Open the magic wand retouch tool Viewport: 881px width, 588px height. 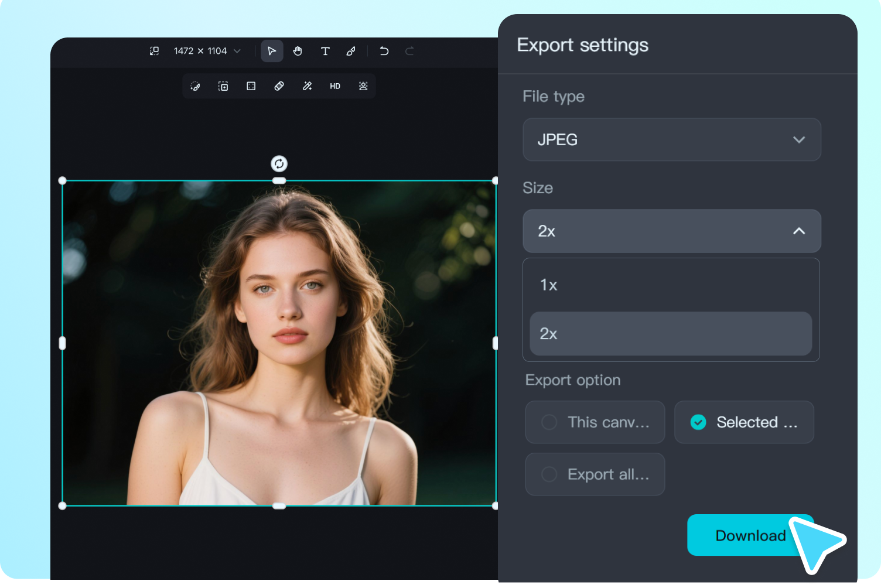pos(307,86)
